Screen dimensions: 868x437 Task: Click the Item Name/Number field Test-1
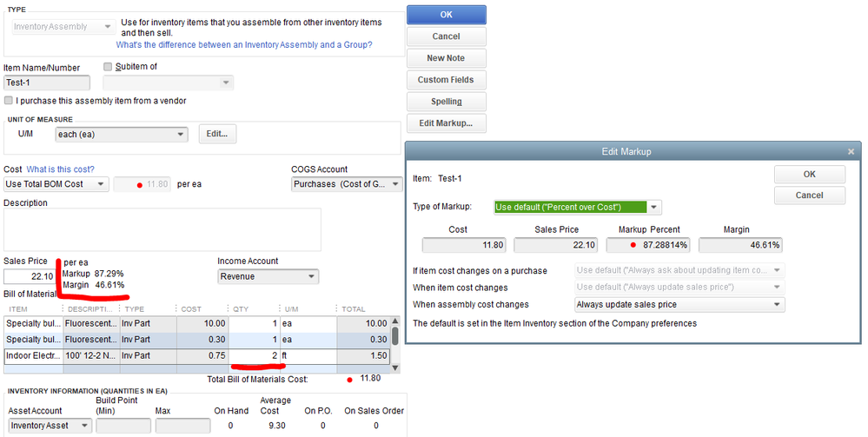pyautogui.click(x=47, y=83)
